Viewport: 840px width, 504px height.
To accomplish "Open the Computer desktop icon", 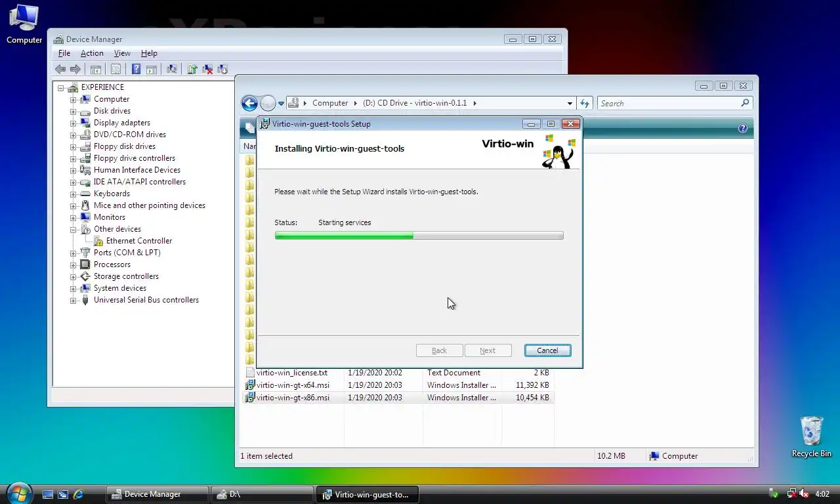I will [x=24, y=24].
